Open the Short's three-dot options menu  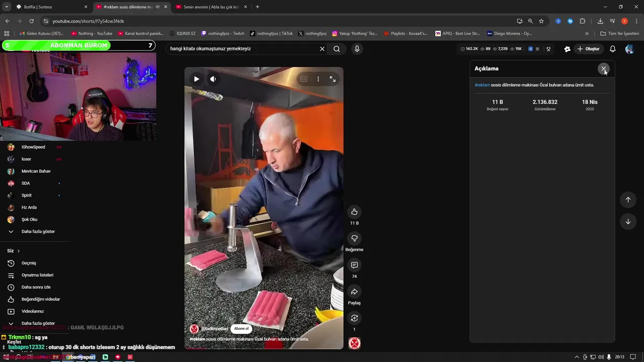pyautogui.click(x=318, y=79)
